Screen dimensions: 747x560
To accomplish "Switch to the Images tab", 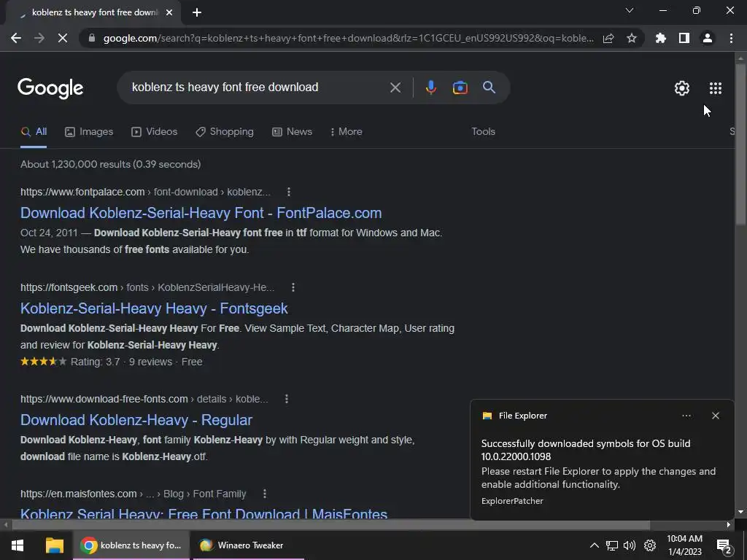I will click(x=89, y=132).
